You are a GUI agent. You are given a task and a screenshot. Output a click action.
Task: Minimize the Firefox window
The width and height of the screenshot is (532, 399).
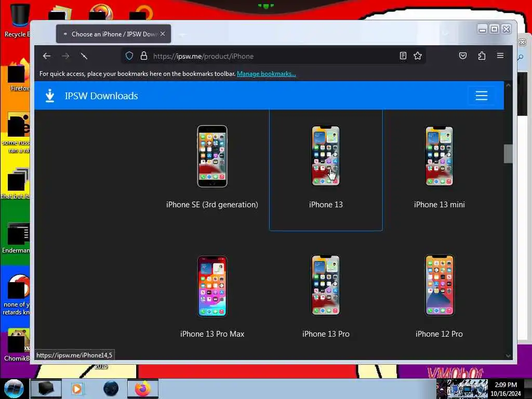pyautogui.click(x=482, y=30)
